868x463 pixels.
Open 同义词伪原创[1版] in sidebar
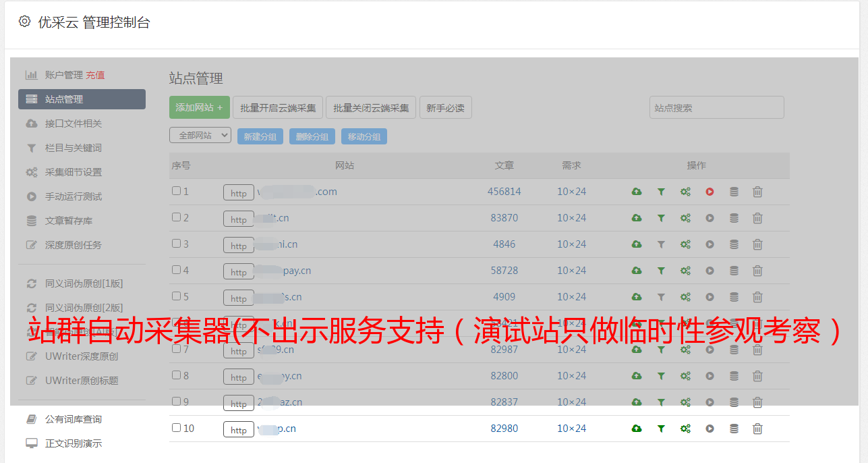coord(84,283)
